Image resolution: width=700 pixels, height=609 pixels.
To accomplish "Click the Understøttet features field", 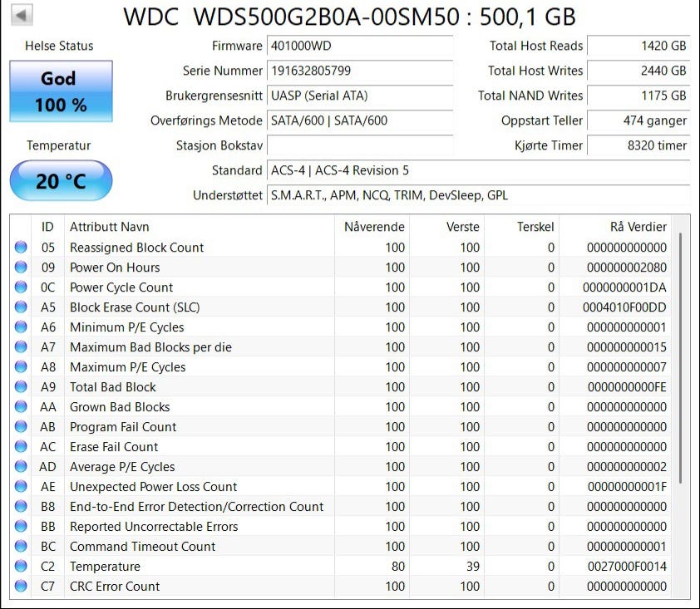I will coord(479,195).
